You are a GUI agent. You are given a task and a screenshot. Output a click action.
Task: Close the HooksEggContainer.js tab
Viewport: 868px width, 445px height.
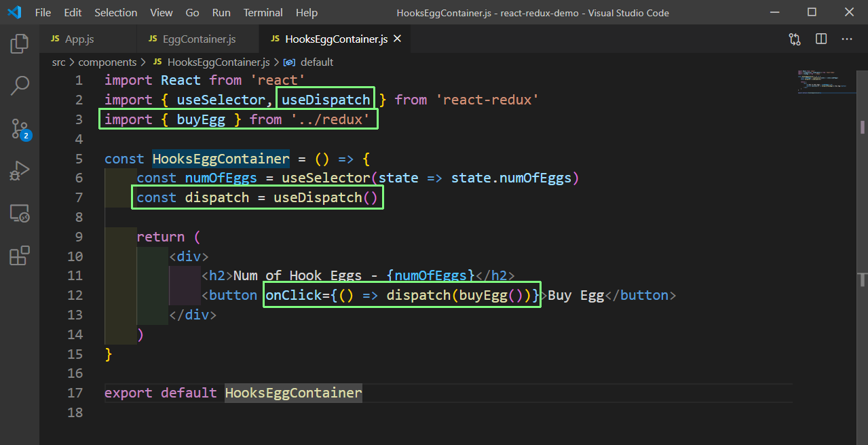(398, 39)
